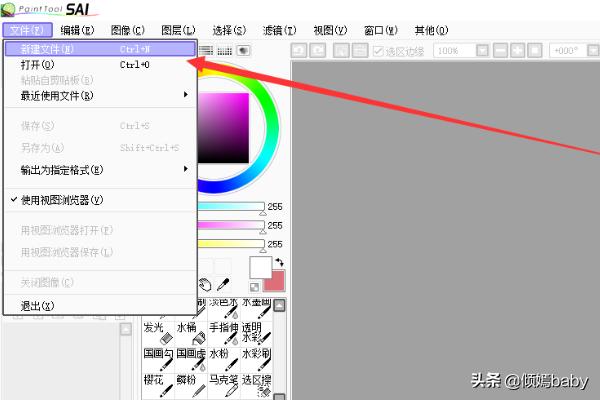Toggle 使用视图浏览器(V) checked menu item
Image resolution: width=600 pixels, height=400 pixels.
tap(100, 200)
